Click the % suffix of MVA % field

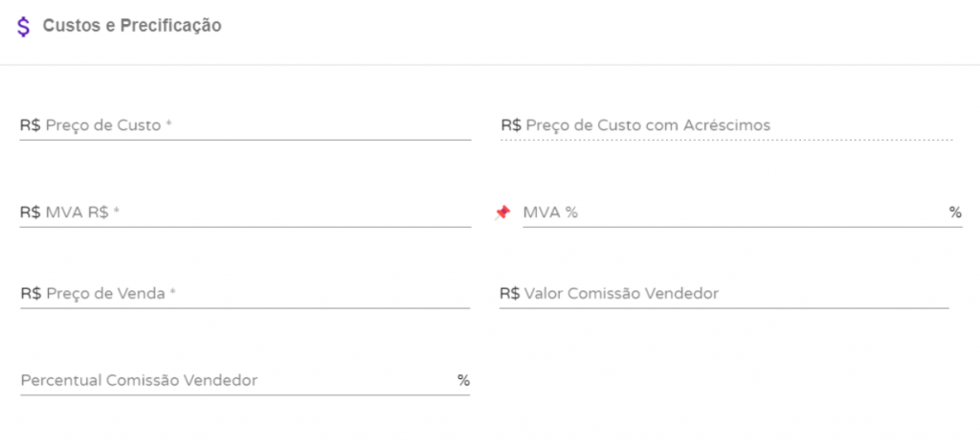pyautogui.click(x=955, y=212)
